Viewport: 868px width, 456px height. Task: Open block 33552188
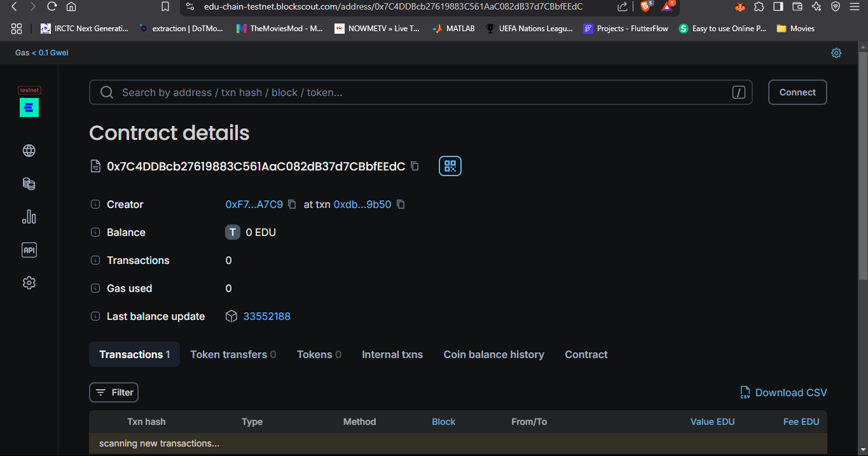click(x=266, y=316)
